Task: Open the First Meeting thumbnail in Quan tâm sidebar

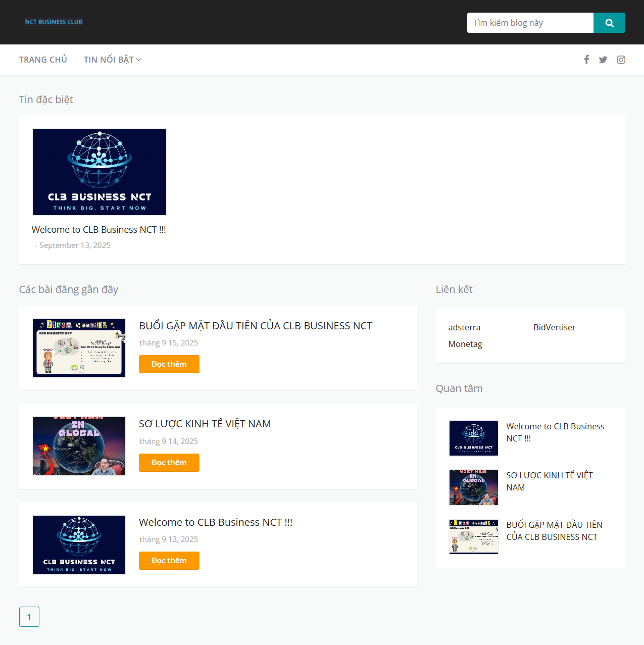Action: pos(474,536)
